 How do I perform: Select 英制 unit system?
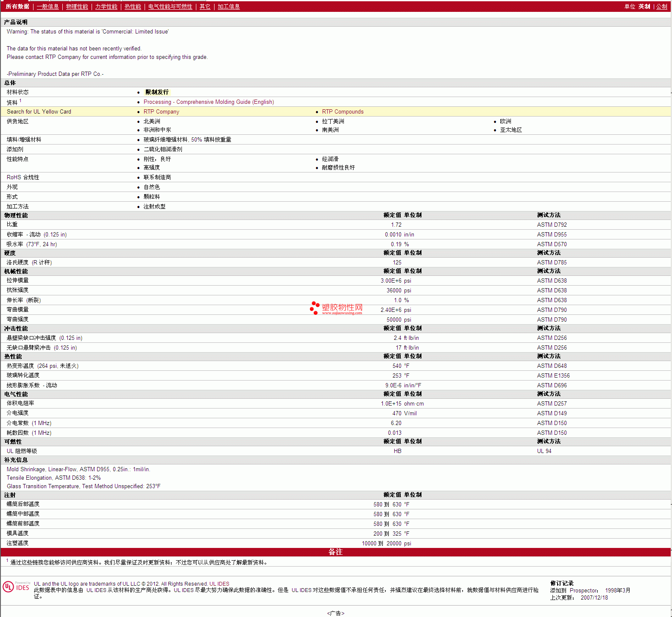pos(644,6)
